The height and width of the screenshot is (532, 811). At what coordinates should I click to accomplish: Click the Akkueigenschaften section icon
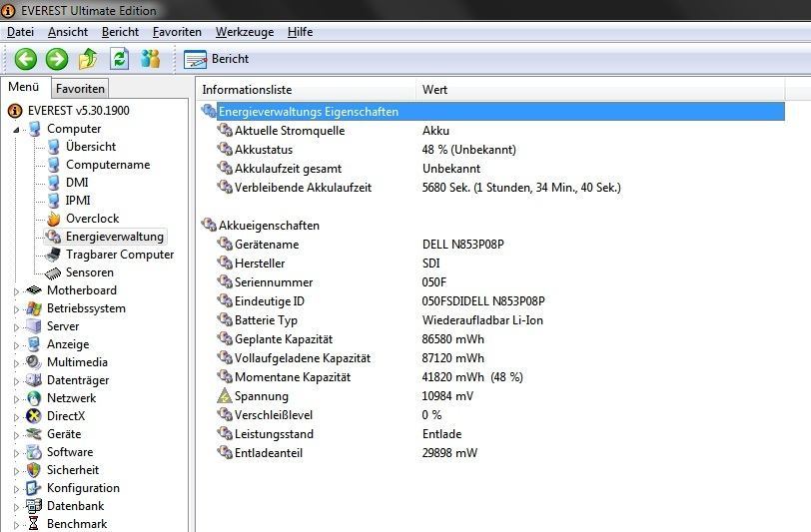point(209,225)
